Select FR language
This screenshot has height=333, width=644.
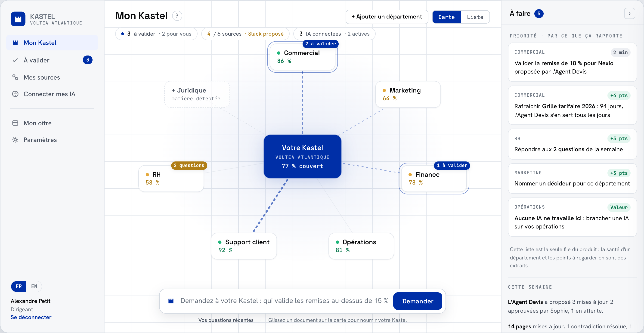pos(19,287)
